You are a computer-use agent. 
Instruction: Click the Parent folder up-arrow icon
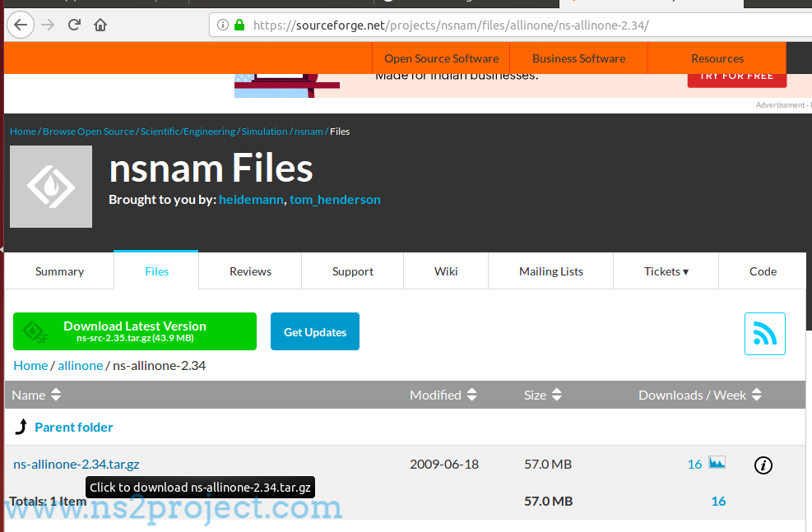pyautogui.click(x=21, y=427)
